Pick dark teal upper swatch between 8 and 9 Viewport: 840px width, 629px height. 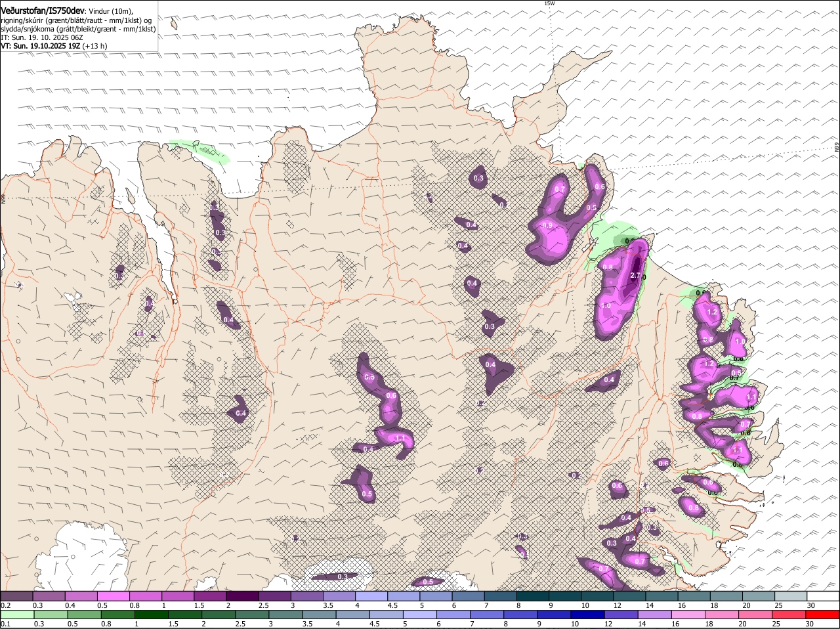(532, 596)
